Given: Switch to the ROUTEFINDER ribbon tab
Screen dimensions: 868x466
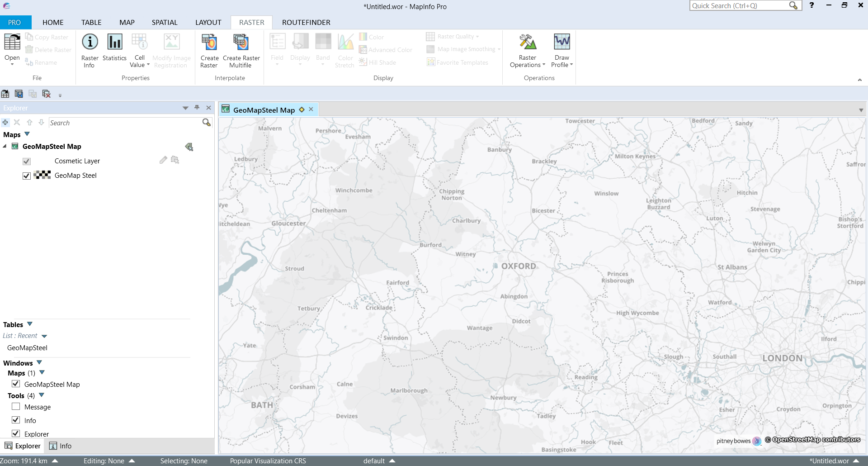Looking at the screenshot, I should click(x=306, y=22).
